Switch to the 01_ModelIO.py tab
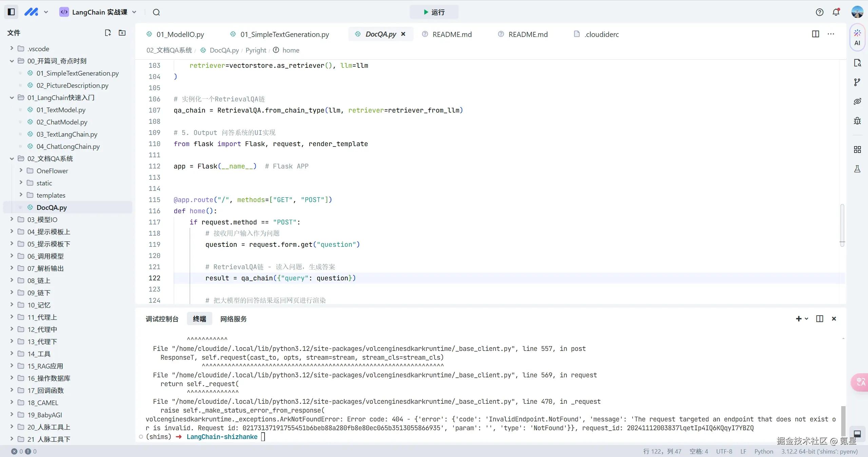868x457 pixels. pos(180,34)
